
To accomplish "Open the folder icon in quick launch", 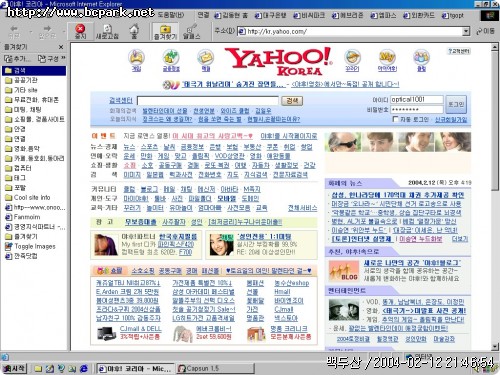I will click(38, 368).
